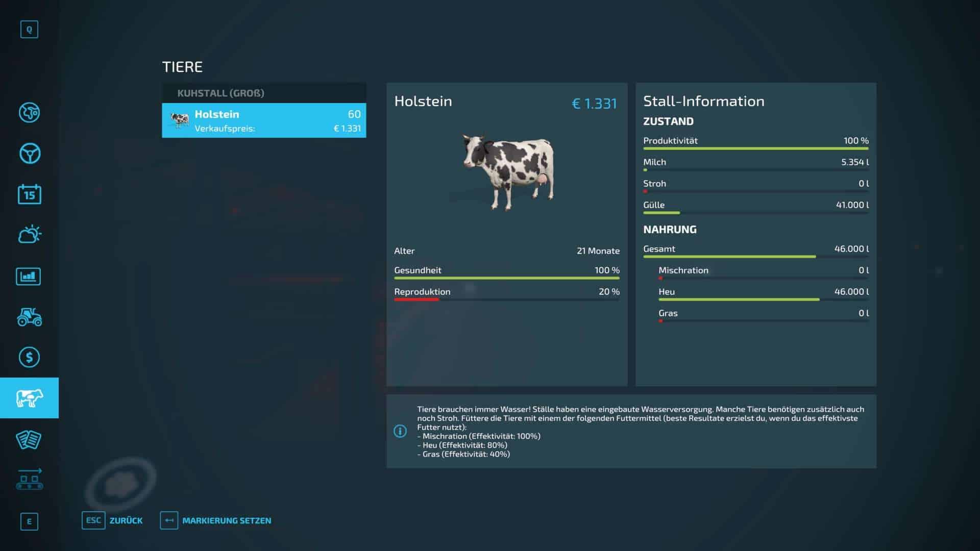Click the ESC Zurück button
This screenshot has width=980, height=551.
[112, 520]
